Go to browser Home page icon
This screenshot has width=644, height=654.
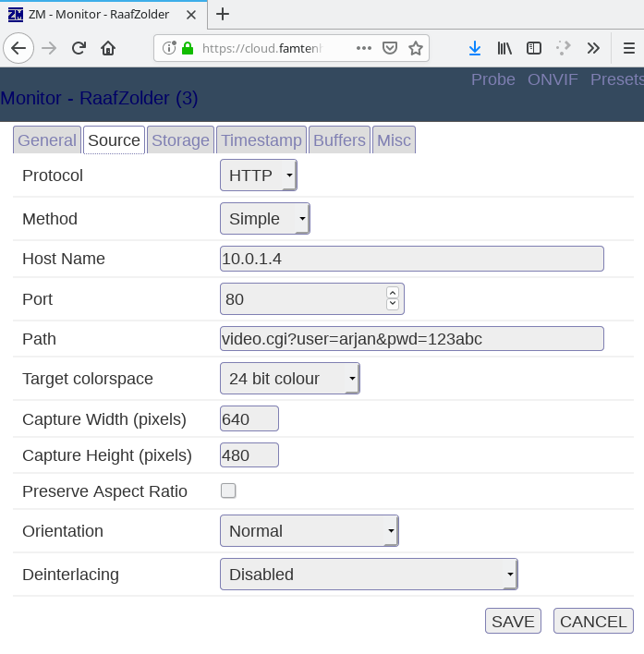[x=108, y=48]
